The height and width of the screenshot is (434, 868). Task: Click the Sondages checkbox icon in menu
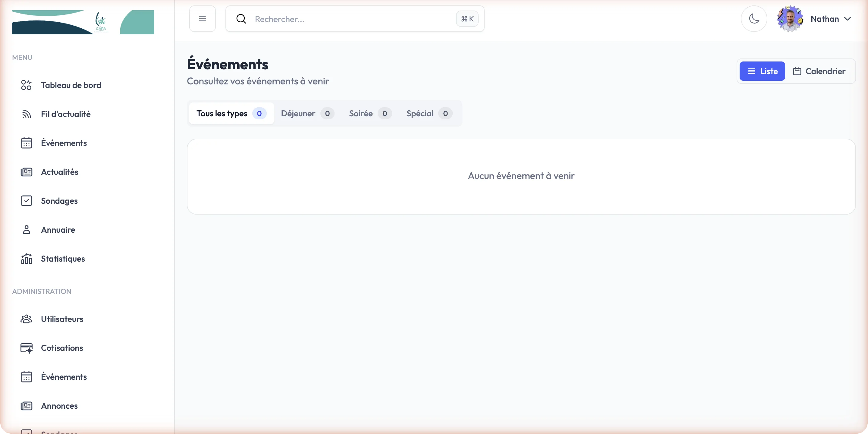(26, 201)
